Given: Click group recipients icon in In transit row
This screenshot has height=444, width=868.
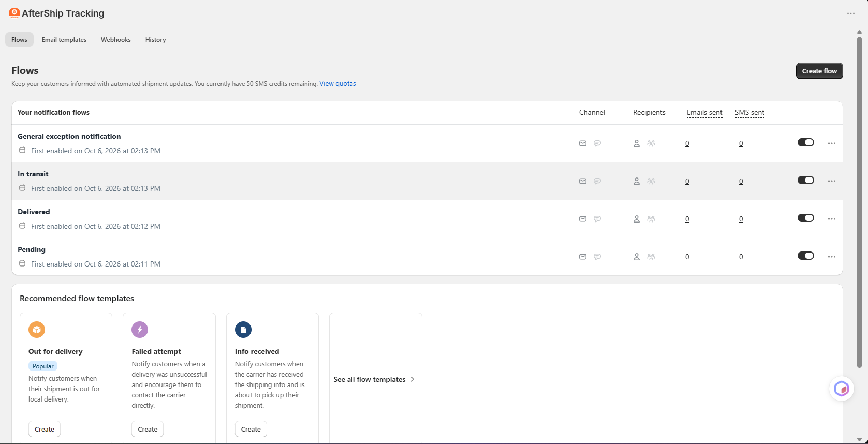Looking at the screenshot, I should click(651, 181).
